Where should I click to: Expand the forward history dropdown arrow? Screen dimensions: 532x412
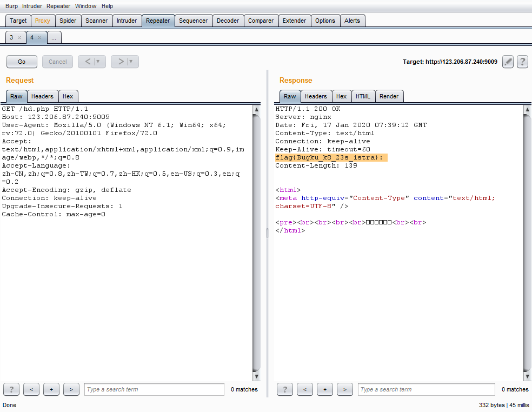131,62
